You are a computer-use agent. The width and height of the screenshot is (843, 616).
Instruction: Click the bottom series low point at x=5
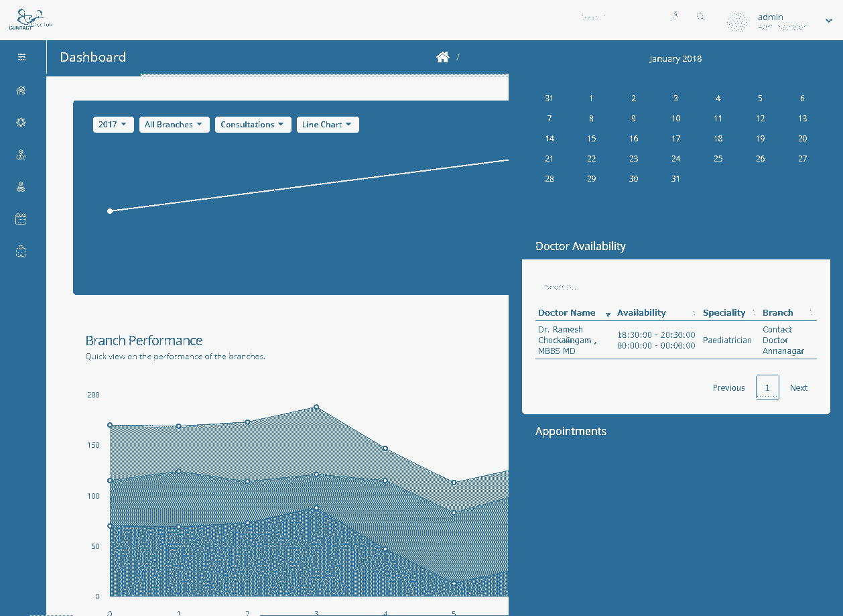(x=454, y=584)
